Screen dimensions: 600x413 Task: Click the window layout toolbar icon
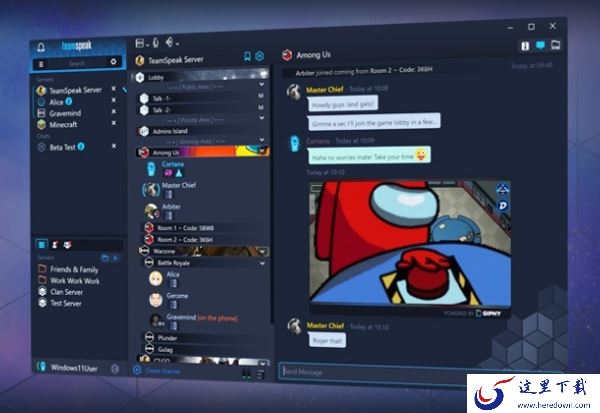pyautogui.click(x=139, y=43)
